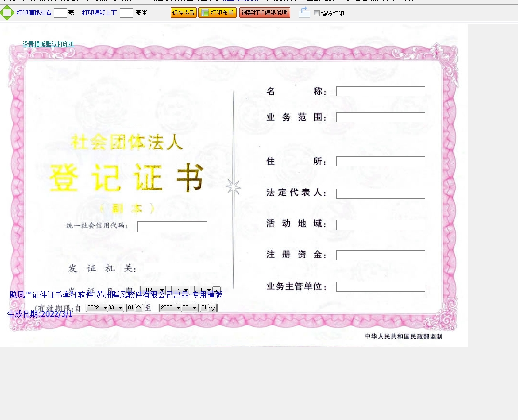
Task: Select the 法定代表人 input field
Action: pos(381,194)
